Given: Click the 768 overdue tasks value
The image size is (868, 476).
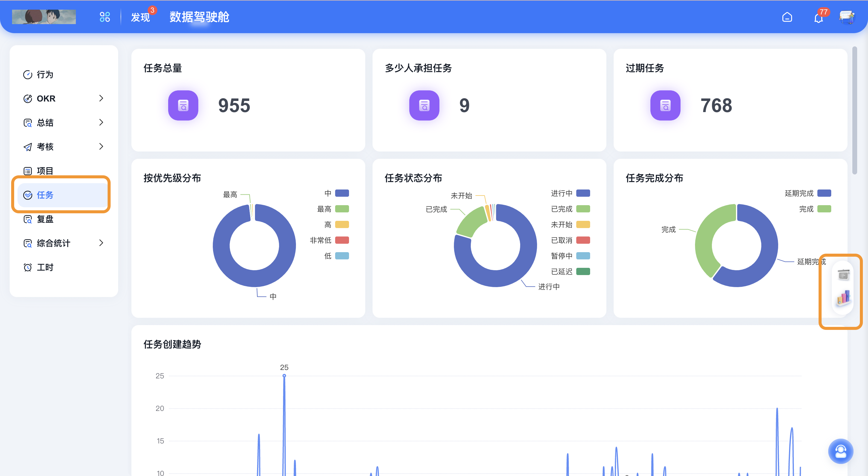Looking at the screenshot, I should pyautogui.click(x=716, y=105).
